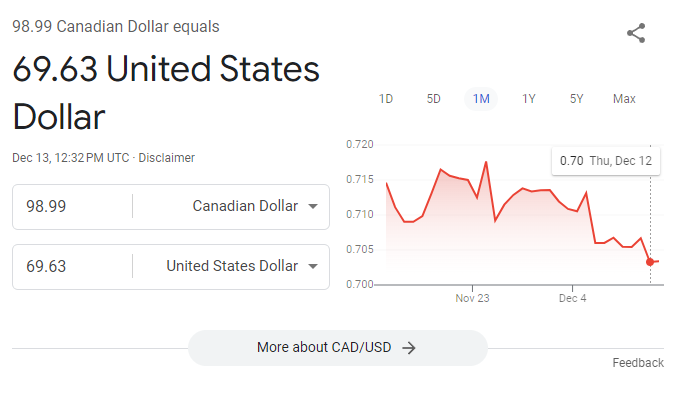Open the United States Dollar dropdown arrow

pos(313,266)
